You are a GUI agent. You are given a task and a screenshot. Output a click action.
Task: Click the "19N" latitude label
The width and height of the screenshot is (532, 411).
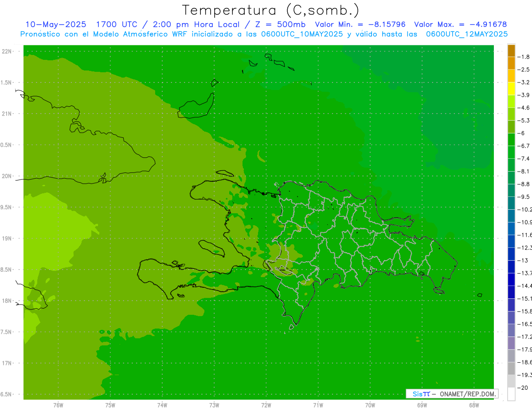click(7, 239)
